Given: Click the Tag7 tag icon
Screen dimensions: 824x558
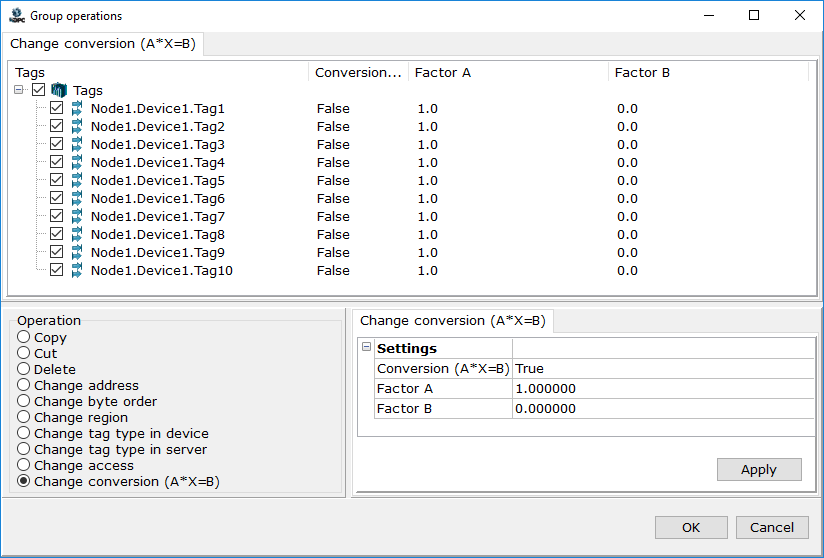Looking at the screenshot, I should 77,216.
